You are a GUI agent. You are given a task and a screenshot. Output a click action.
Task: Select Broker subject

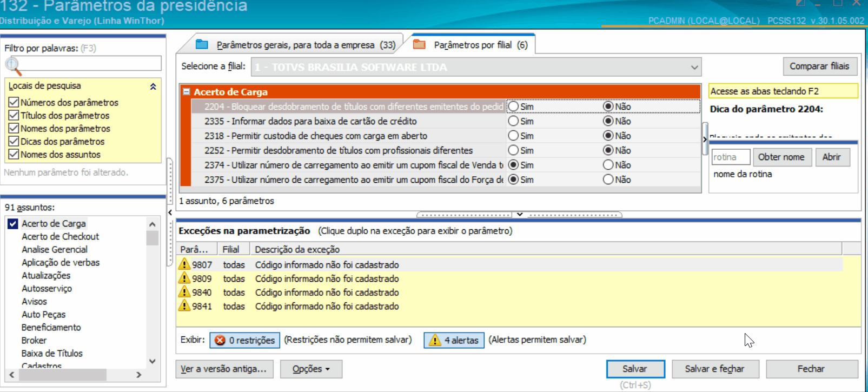(34, 340)
